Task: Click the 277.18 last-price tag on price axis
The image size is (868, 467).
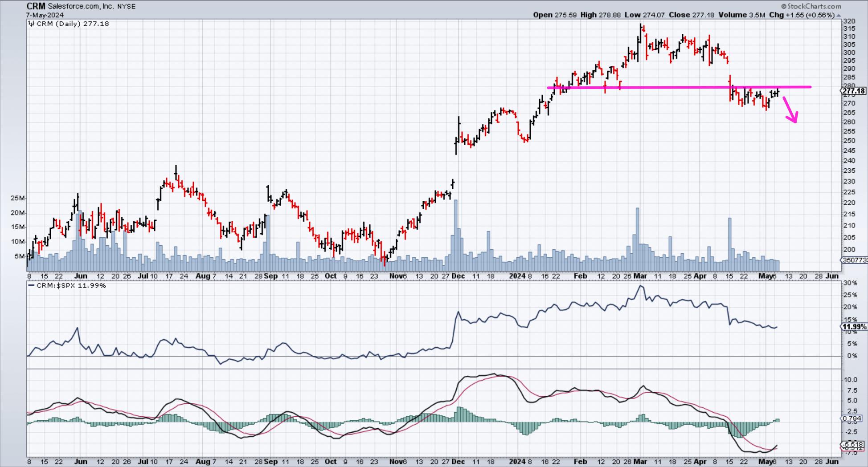Action: click(x=854, y=91)
